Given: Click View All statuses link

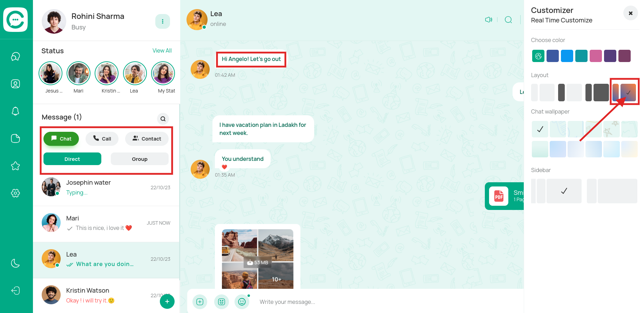Looking at the screenshot, I should click(x=162, y=50).
